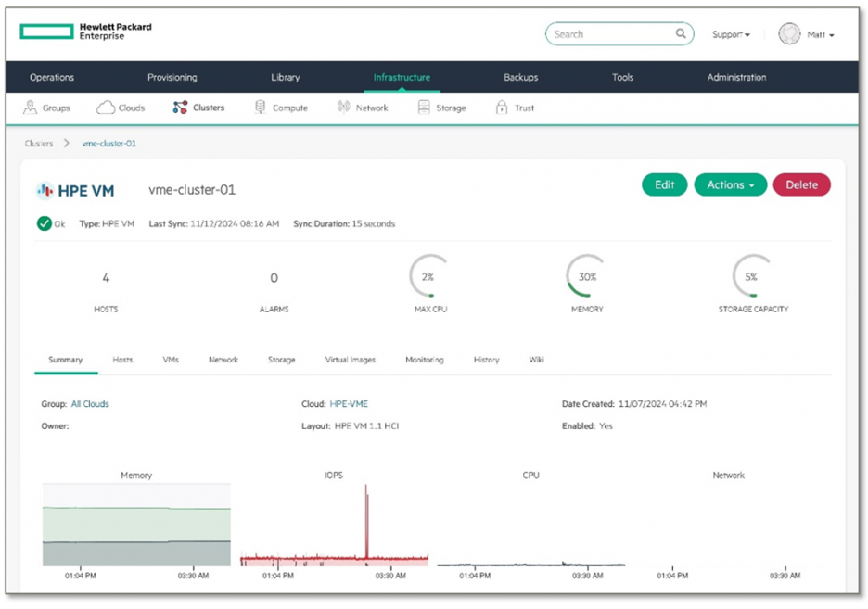
Task: Switch to the Hosts tab
Action: 122,360
